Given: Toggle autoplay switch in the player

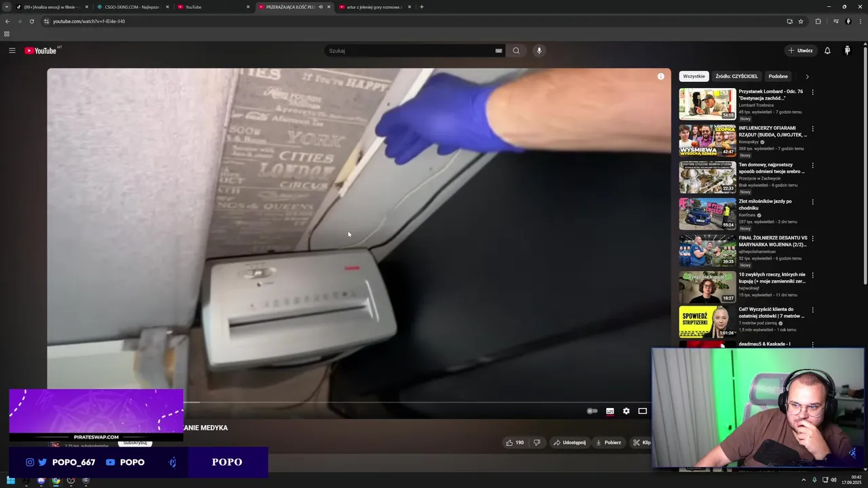Looking at the screenshot, I should click(x=592, y=411).
